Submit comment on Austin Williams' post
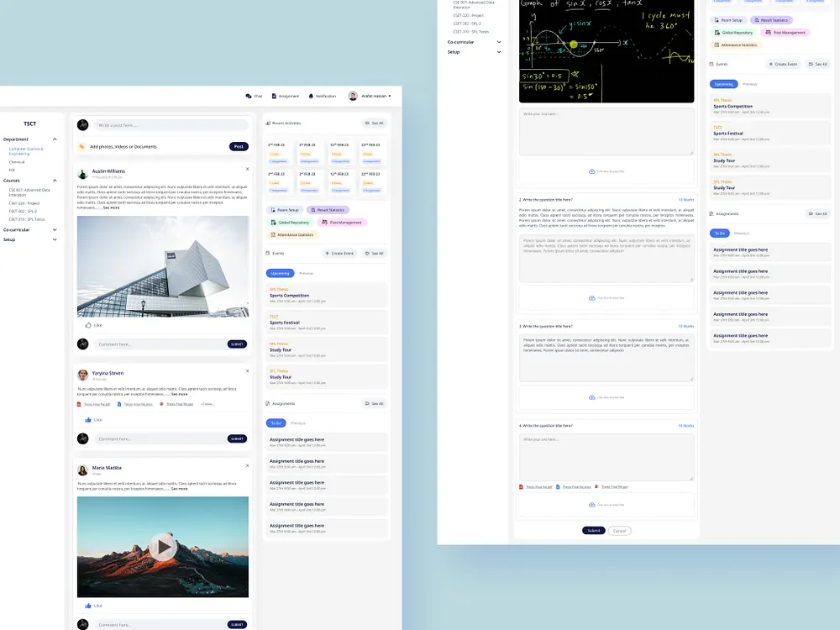 coord(238,344)
